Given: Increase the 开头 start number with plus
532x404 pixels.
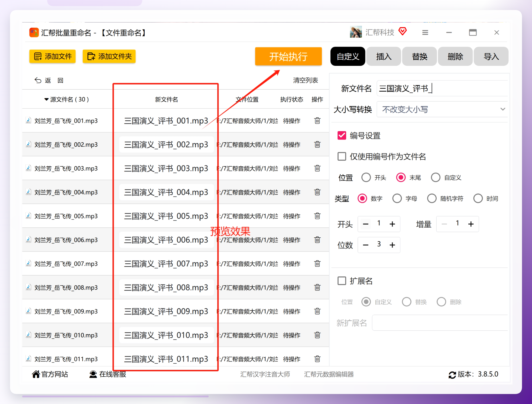Looking at the screenshot, I should tap(392, 224).
